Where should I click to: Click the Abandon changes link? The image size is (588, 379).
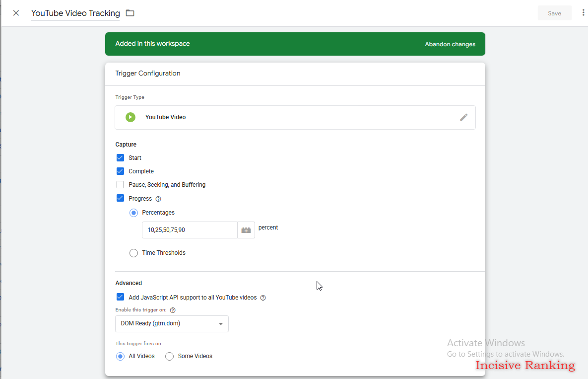pos(450,44)
